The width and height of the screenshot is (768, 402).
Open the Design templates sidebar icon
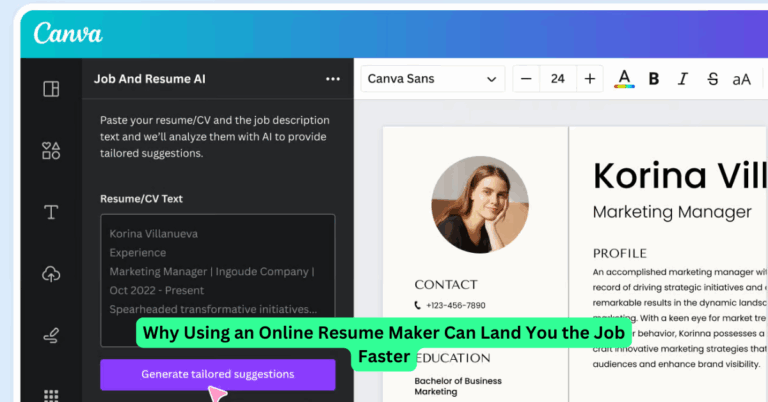click(x=51, y=89)
